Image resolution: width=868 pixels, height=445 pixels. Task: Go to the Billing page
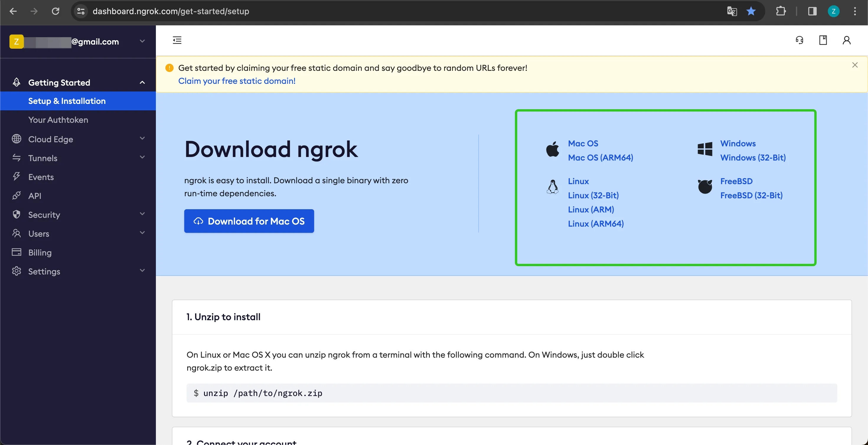point(40,252)
